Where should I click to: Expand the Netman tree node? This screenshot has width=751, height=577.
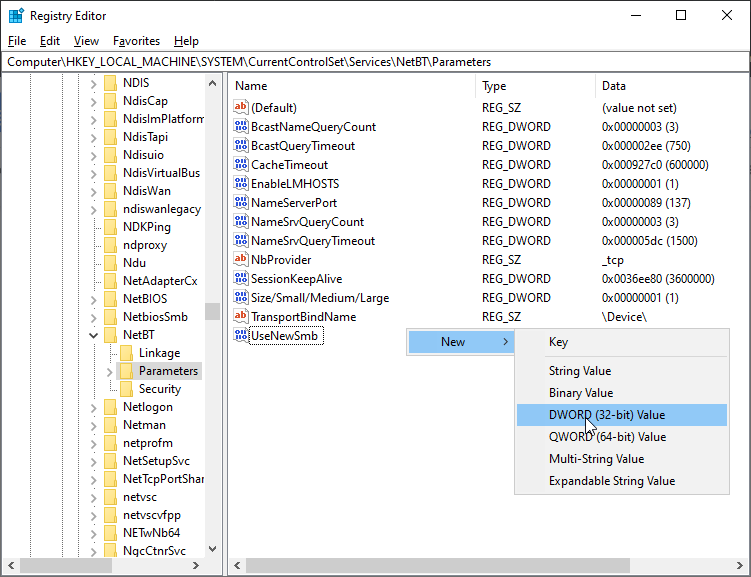pos(94,426)
